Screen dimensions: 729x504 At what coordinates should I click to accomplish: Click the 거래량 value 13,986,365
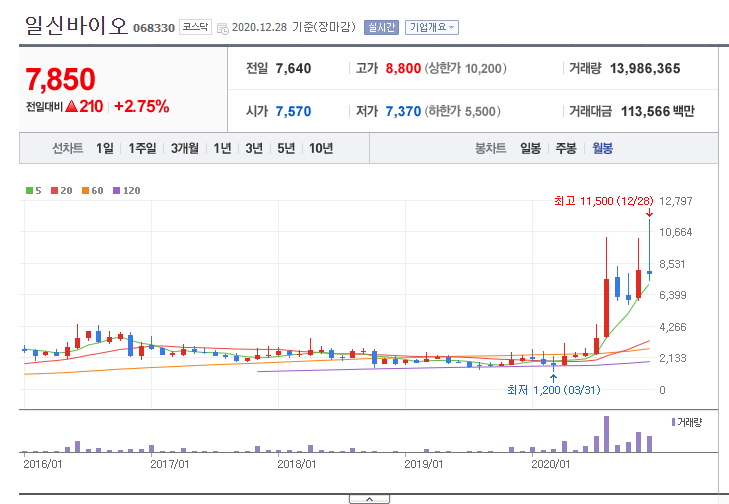pos(645,68)
